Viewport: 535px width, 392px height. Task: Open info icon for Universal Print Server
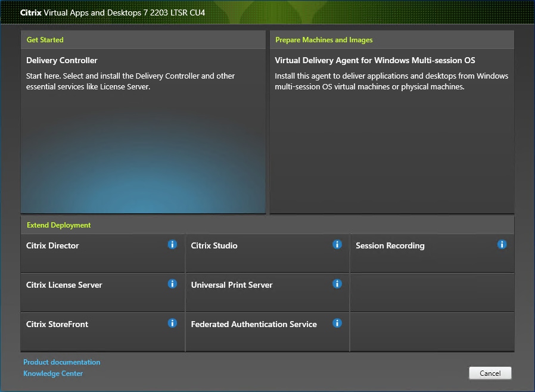click(337, 284)
